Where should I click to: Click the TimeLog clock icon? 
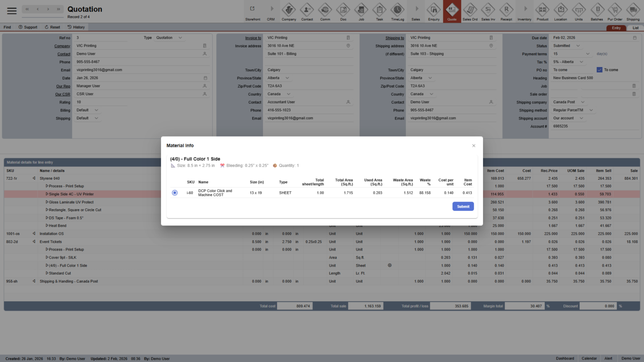coord(398,10)
